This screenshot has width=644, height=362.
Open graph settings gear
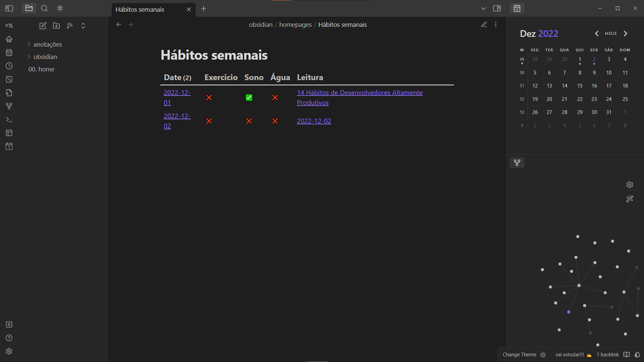630,185
